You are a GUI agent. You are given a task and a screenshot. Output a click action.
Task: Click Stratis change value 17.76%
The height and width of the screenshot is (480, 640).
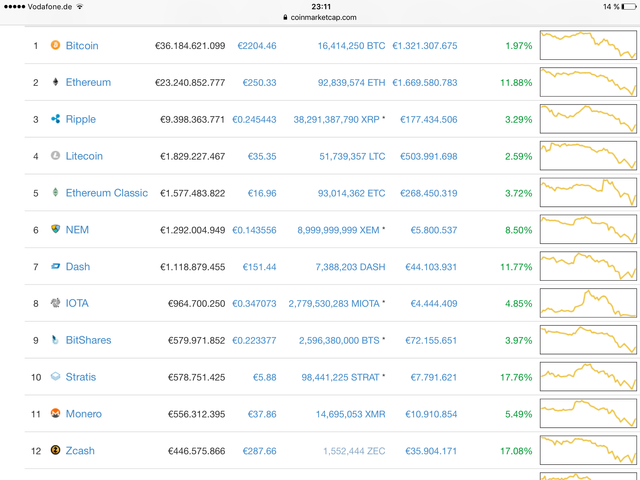[516, 377]
